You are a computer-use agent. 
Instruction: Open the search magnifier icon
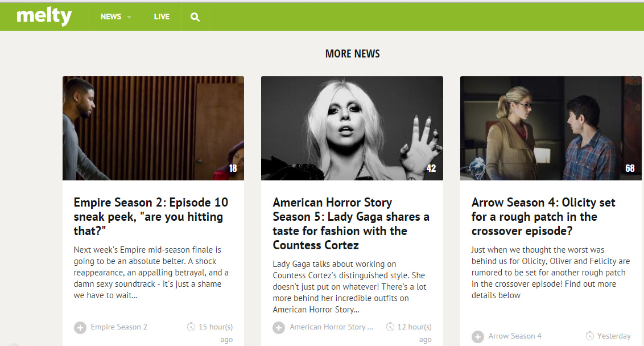[x=195, y=17]
